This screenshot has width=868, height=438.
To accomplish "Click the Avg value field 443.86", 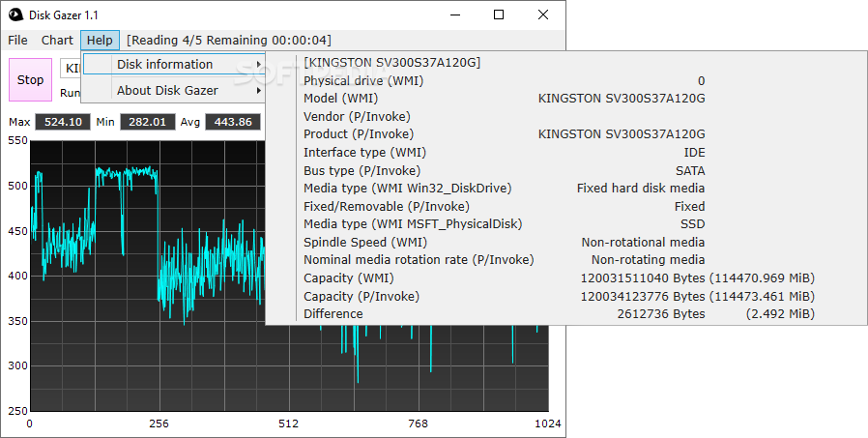I will (x=233, y=122).
